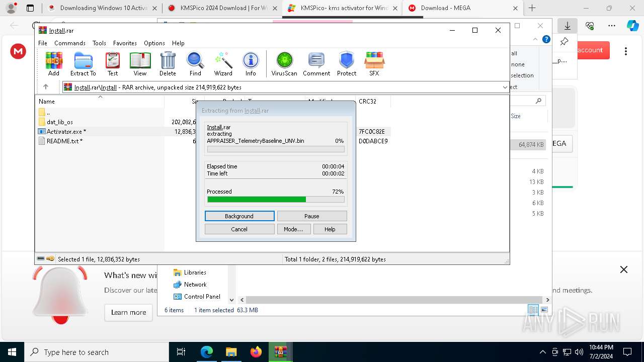Click the current file progress bar

coord(276,149)
